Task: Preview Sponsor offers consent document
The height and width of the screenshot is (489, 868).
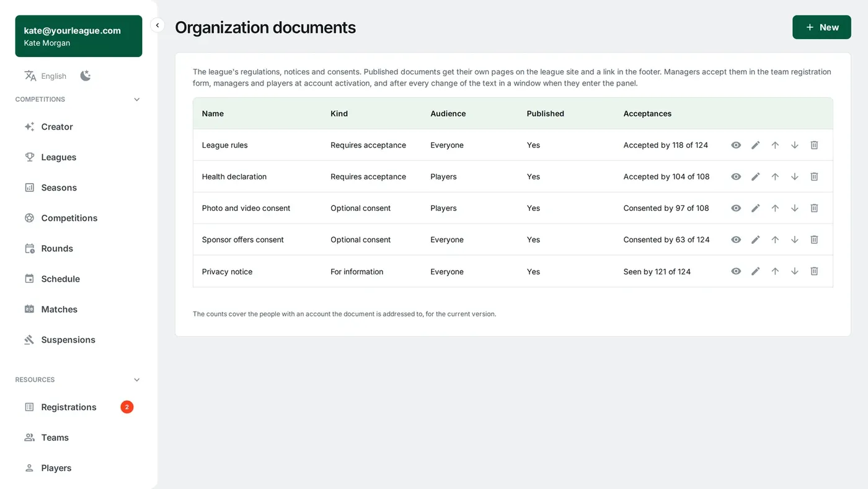Action: (x=736, y=240)
